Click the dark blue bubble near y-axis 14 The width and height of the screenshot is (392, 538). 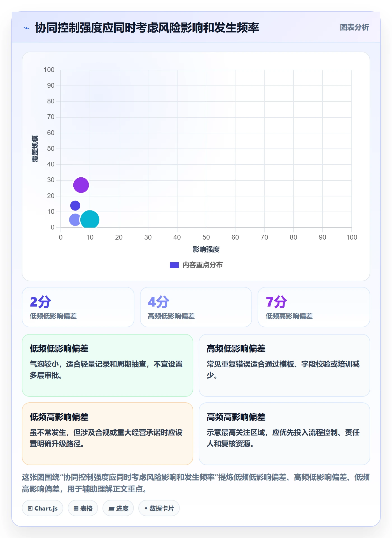coord(75,205)
